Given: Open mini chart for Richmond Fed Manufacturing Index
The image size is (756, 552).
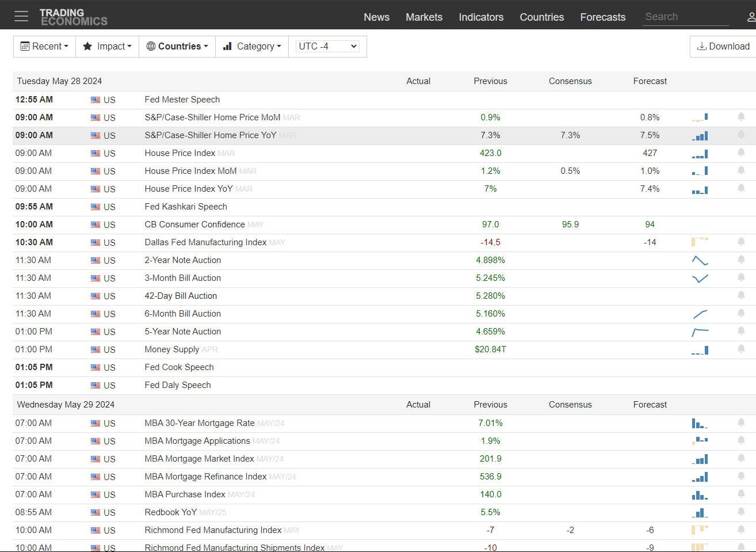Looking at the screenshot, I should click(x=700, y=530).
